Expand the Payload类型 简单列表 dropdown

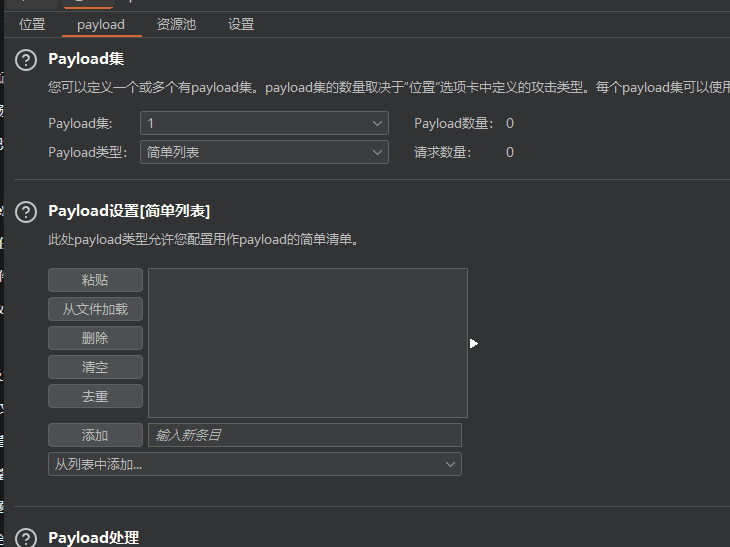pos(264,152)
